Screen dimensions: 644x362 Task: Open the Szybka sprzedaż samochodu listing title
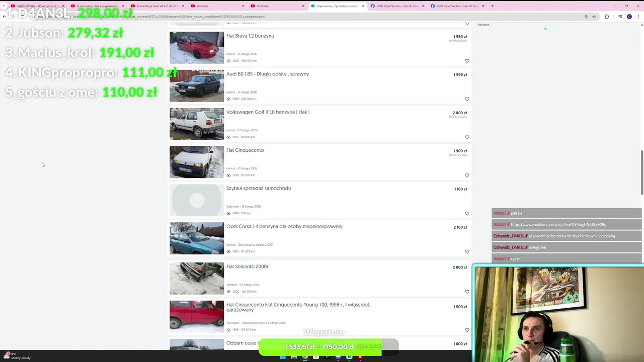[x=259, y=189]
